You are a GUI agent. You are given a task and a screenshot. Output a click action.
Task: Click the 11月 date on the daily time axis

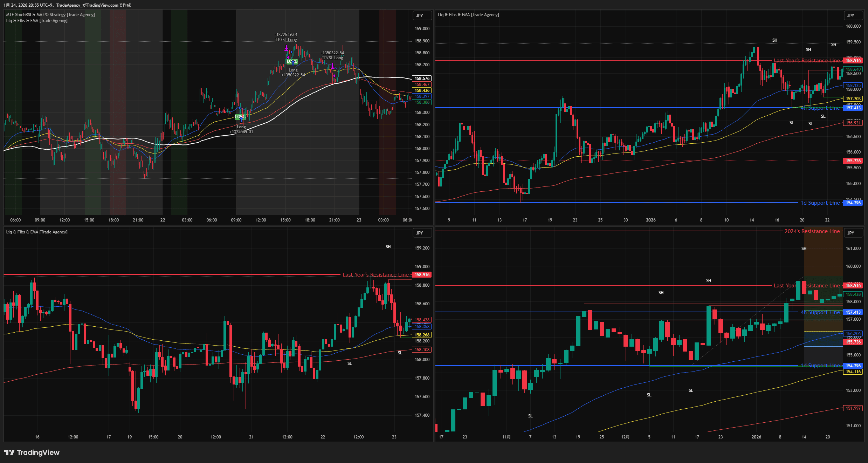pyautogui.click(x=506, y=437)
